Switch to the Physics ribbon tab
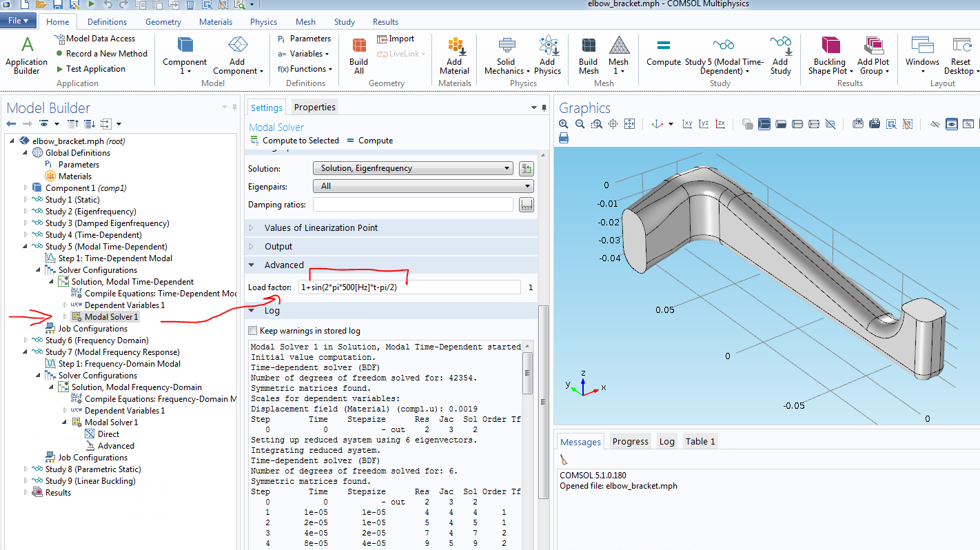The width and height of the screenshot is (980, 550). (x=263, y=22)
